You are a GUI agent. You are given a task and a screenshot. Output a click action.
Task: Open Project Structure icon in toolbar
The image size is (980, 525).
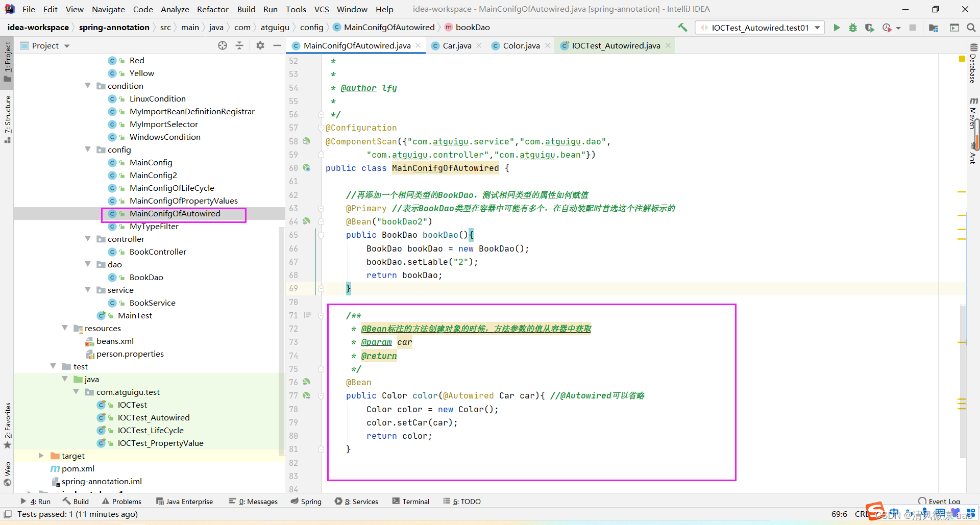(x=934, y=28)
